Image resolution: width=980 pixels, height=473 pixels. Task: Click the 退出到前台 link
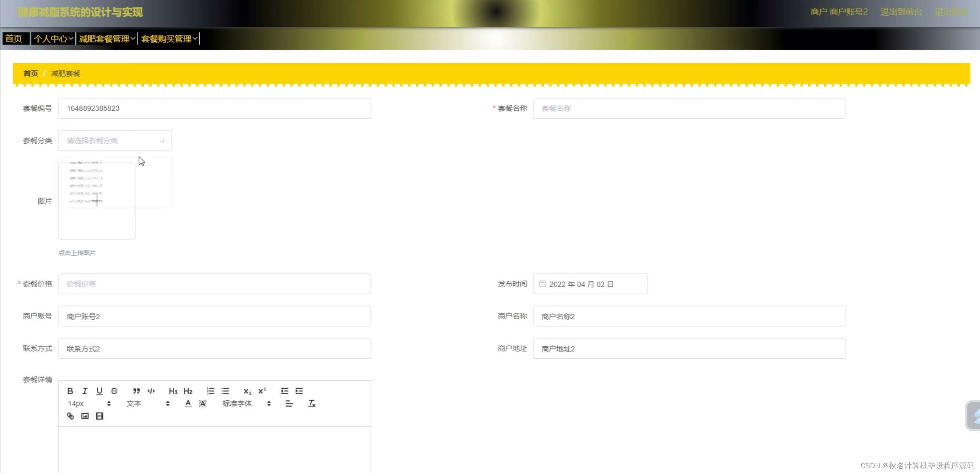(x=901, y=12)
